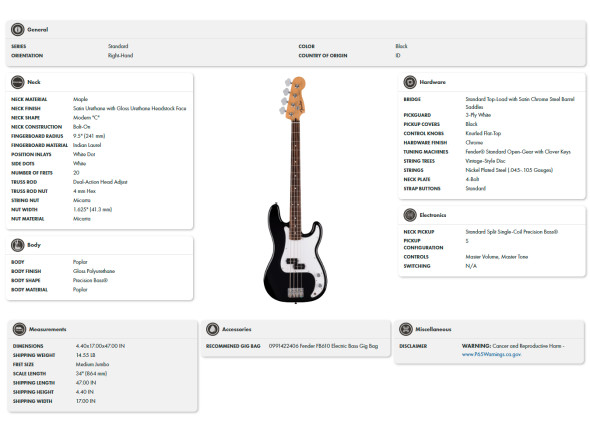Click the BODY MATERIAL label

coord(29,290)
